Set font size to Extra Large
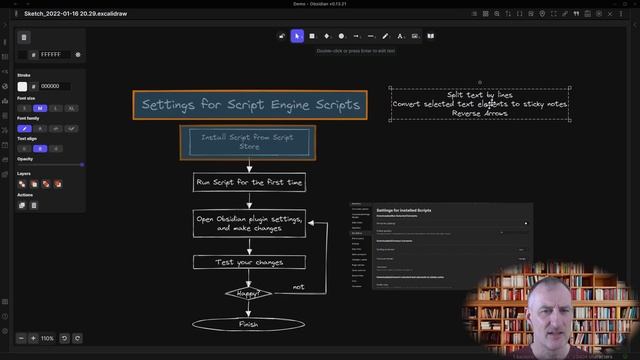 (71, 108)
